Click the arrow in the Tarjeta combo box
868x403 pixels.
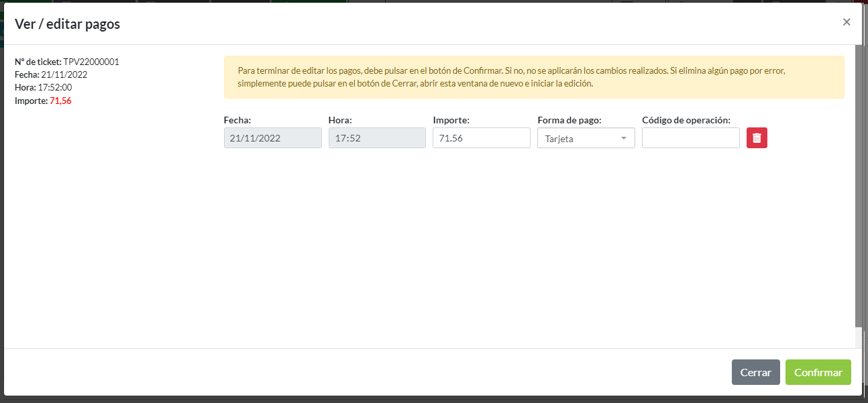point(624,138)
